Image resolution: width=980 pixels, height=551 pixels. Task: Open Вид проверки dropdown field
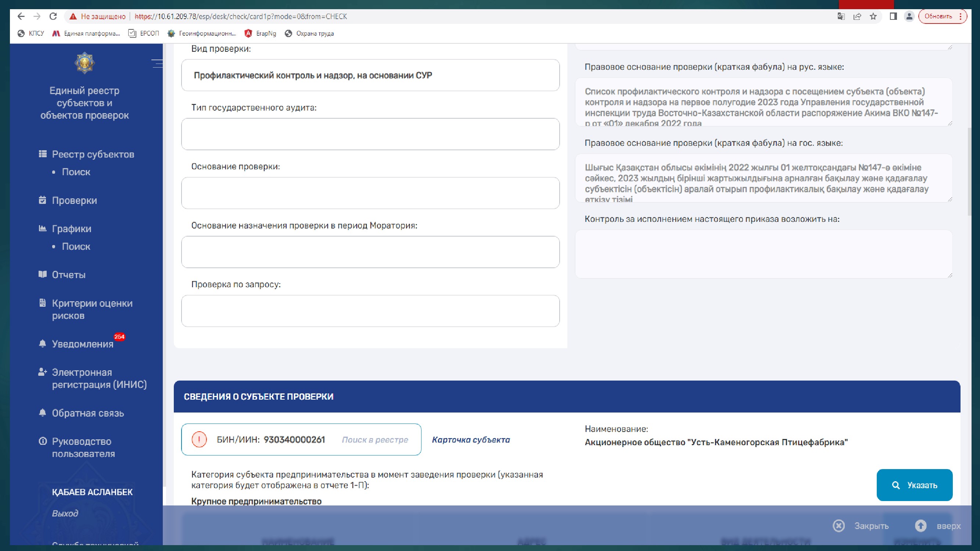point(370,75)
